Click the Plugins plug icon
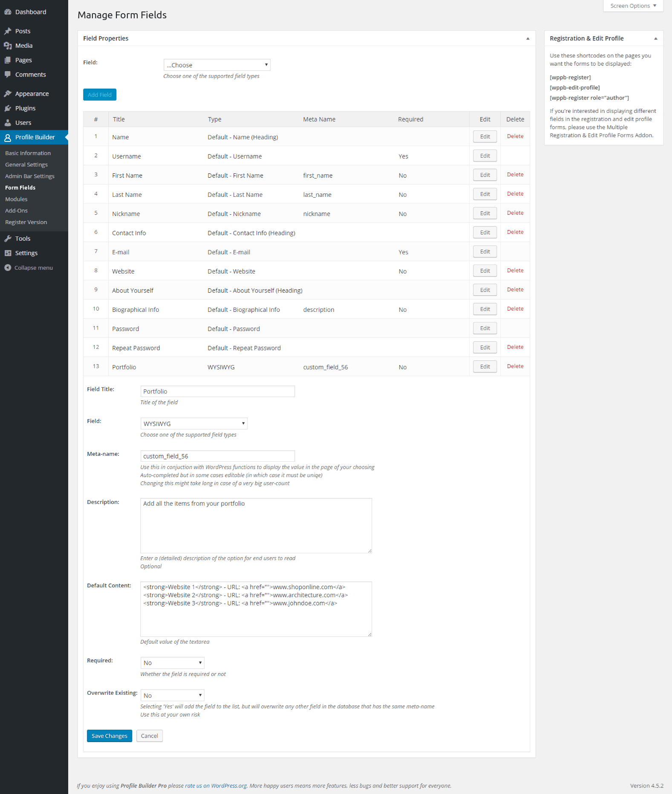This screenshot has width=672, height=794. click(8, 108)
